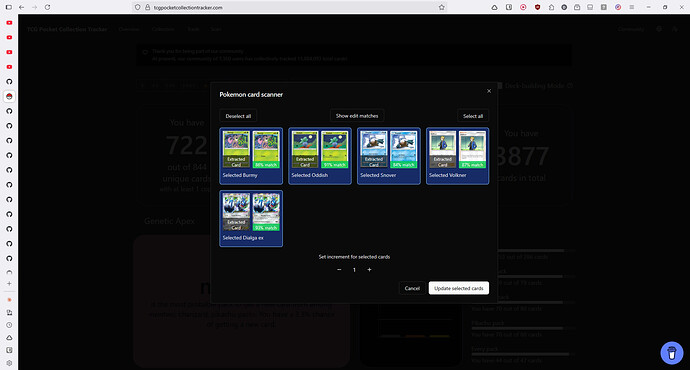Open a new tab with the sidebar plus
The image size is (690, 370).
[9, 284]
